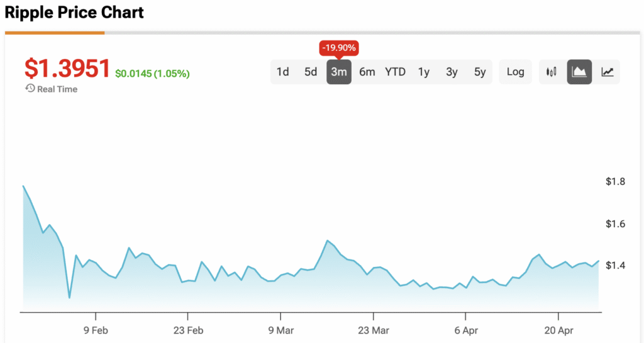Switch to line chart view
The width and height of the screenshot is (644, 343).
(x=607, y=72)
